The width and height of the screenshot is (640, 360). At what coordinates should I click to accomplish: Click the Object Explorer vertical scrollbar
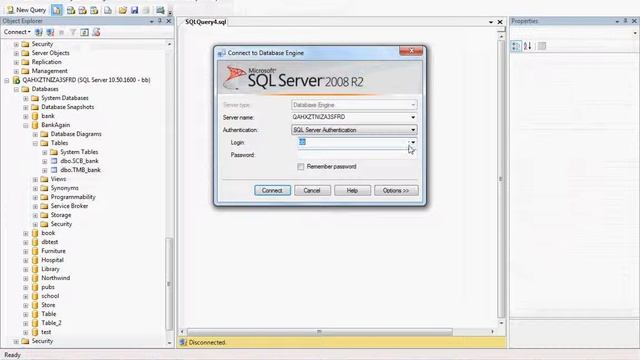click(169, 284)
